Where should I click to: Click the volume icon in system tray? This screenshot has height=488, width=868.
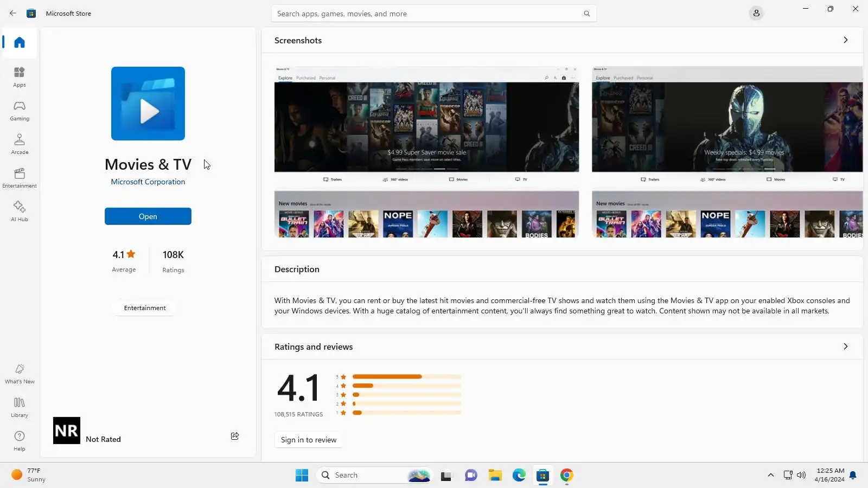801,475
